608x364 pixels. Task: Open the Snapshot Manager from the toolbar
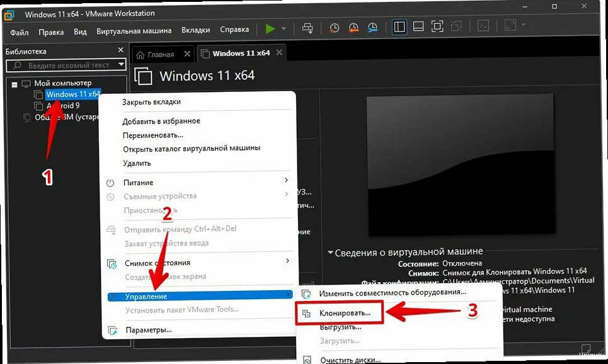coord(372,28)
